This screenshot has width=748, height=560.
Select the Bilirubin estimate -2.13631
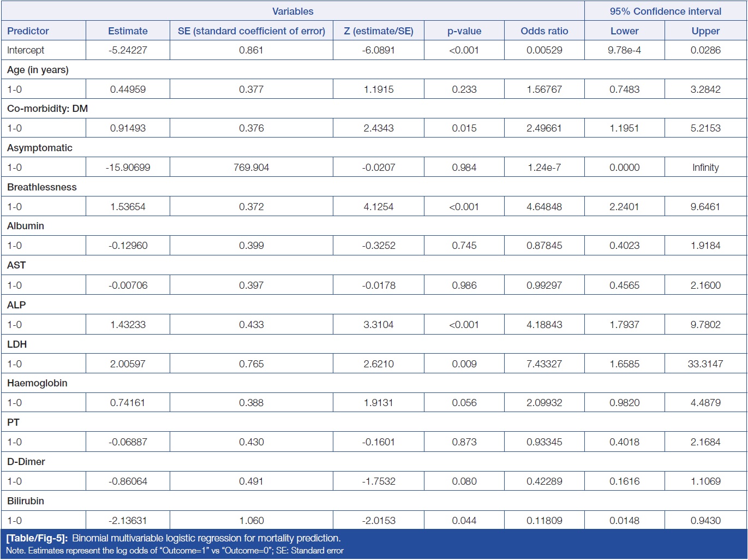128,521
